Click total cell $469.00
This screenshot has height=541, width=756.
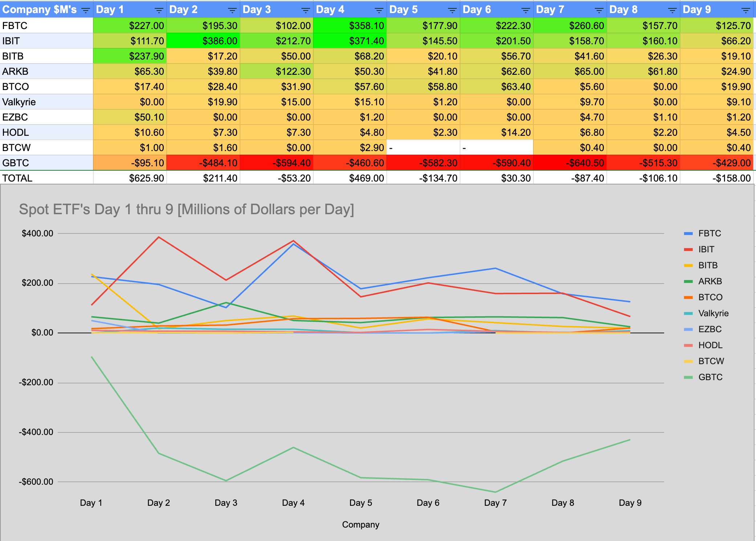(x=350, y=178)
